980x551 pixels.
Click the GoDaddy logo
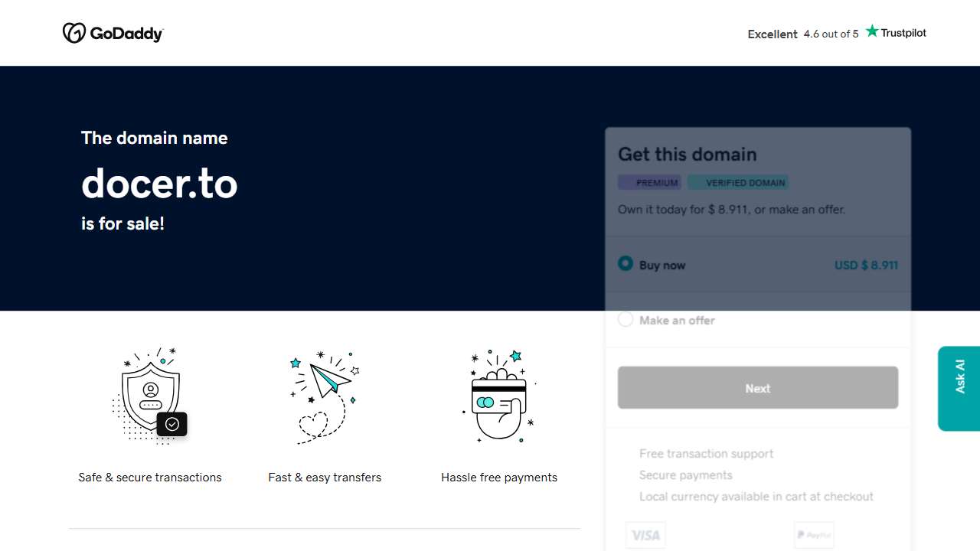tap(113, 33)
